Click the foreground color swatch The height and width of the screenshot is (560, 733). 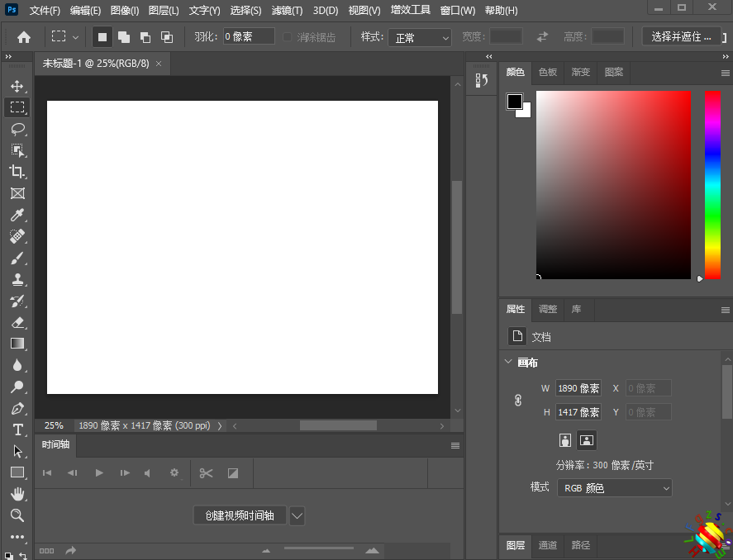[x=514, y=102]
